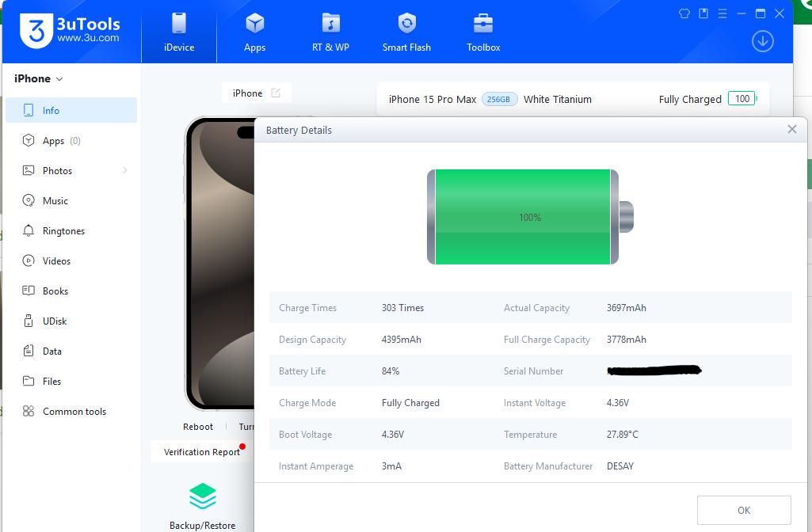The width and height of the screenshot is (812, 532).
Task: Open the RT & WP tab
Action: pos(330,32)
